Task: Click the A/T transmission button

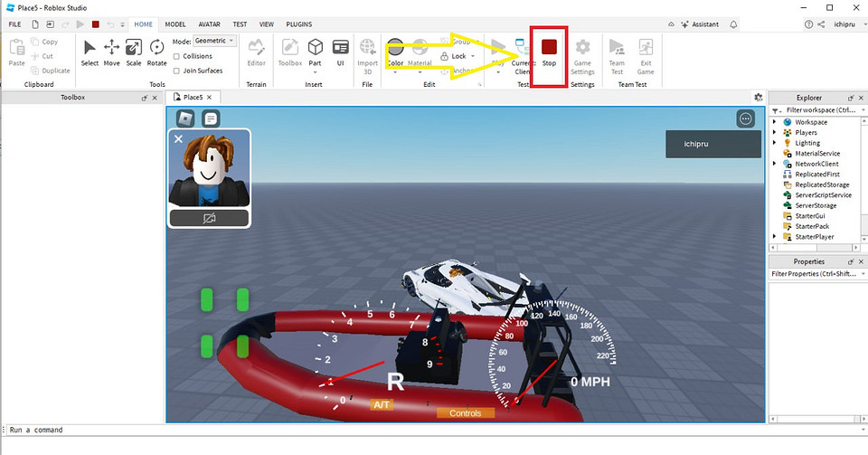Action: point(382,404)
